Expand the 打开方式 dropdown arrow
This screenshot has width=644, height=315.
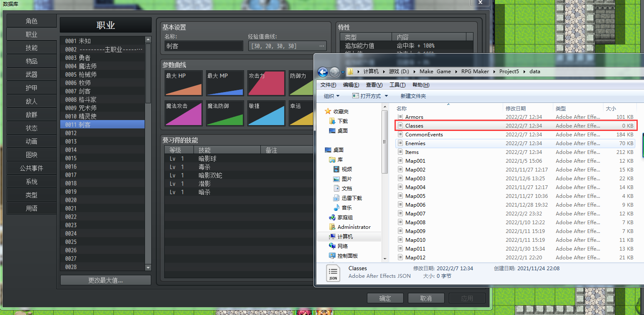tap(386, 96)
